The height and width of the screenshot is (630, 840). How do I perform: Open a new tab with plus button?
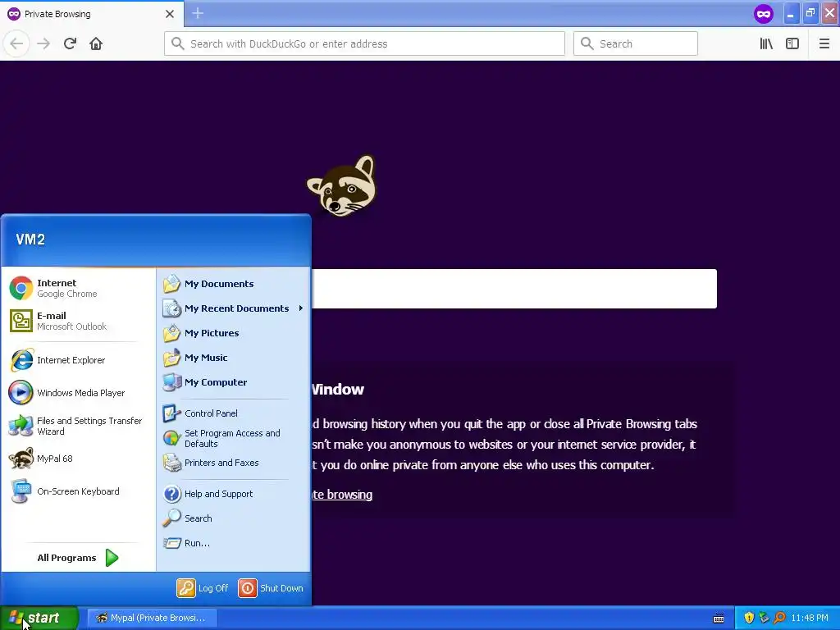198,13
